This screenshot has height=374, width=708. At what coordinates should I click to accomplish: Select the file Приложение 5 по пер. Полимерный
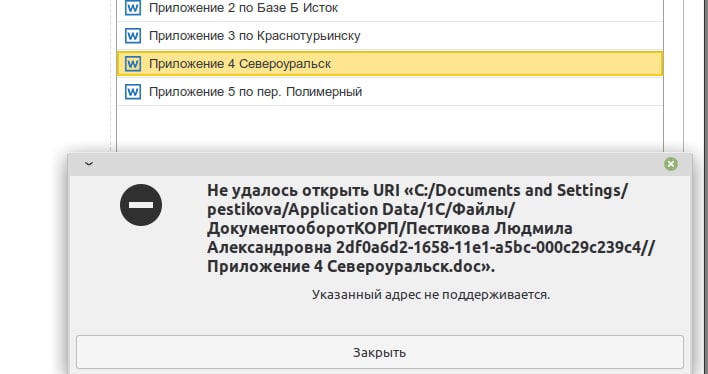click(x=390, y=92)
